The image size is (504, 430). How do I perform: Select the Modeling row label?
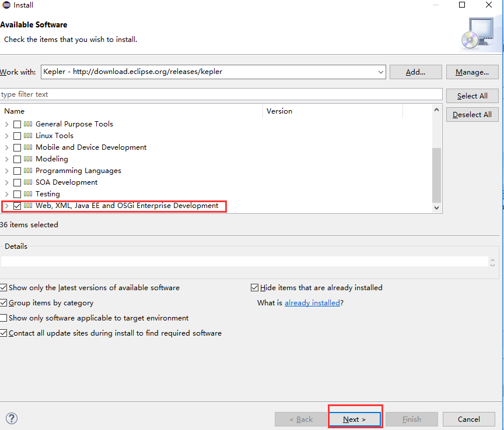tap(52, 159)
